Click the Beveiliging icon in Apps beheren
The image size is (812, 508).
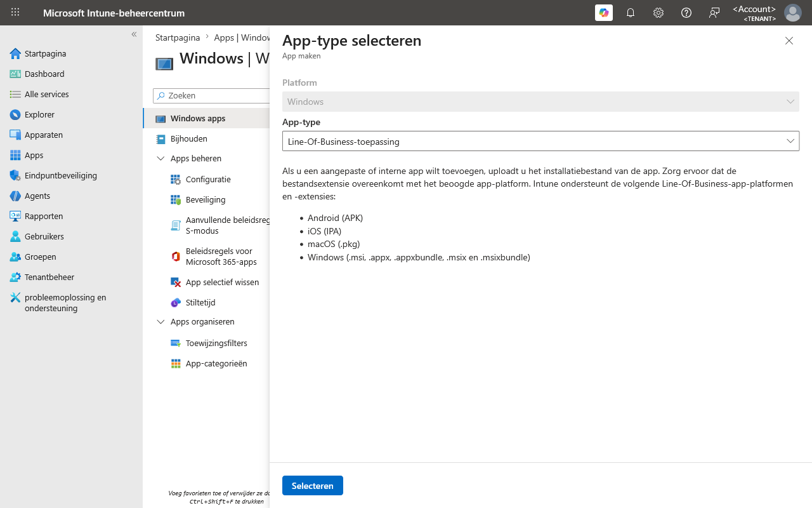point(176,200)
